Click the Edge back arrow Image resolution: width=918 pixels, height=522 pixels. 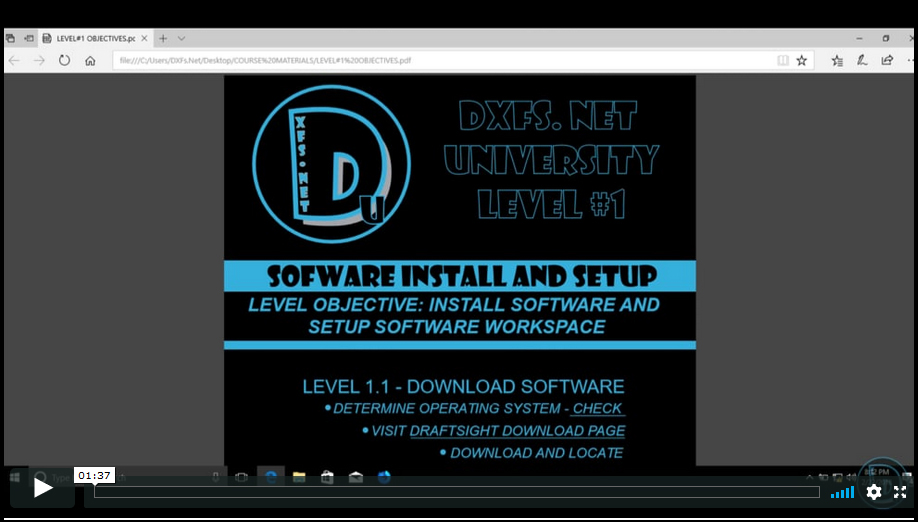coord(13,60)
